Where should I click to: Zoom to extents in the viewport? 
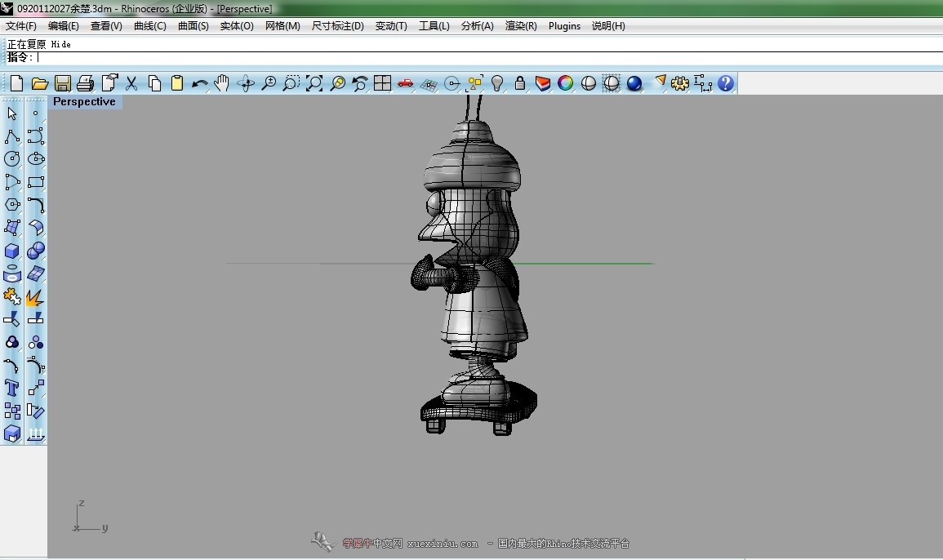tap(314, 83)
